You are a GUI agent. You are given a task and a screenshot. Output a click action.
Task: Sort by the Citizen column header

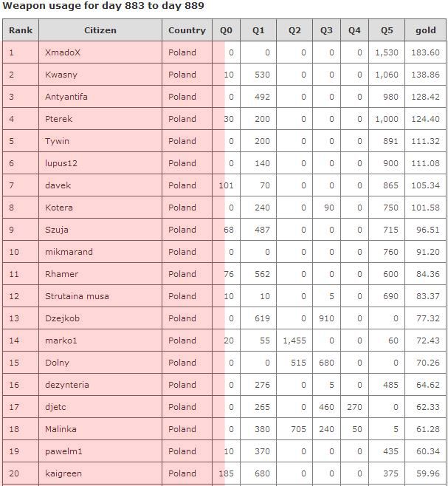pyautogui.click(x=100, y=30)
